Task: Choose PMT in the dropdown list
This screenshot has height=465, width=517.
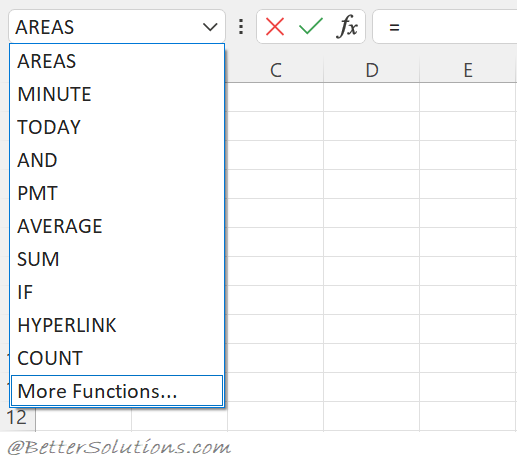Action: (117, 193)
